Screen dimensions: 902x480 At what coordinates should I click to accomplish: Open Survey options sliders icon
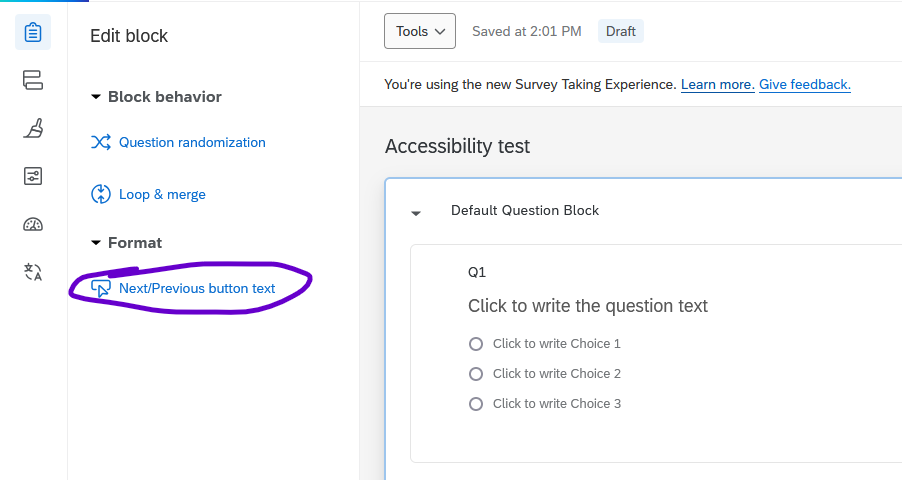point(33,176)
